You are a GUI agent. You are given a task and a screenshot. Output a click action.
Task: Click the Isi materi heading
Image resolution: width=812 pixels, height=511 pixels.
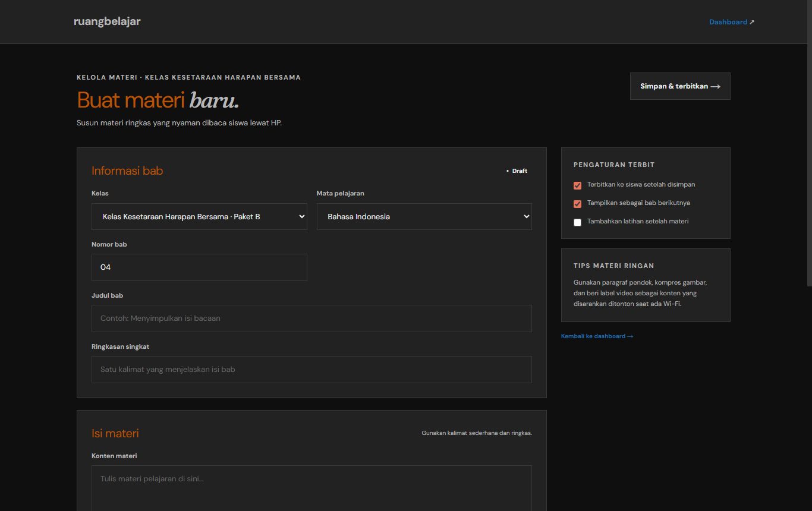[x=115, y=433]
